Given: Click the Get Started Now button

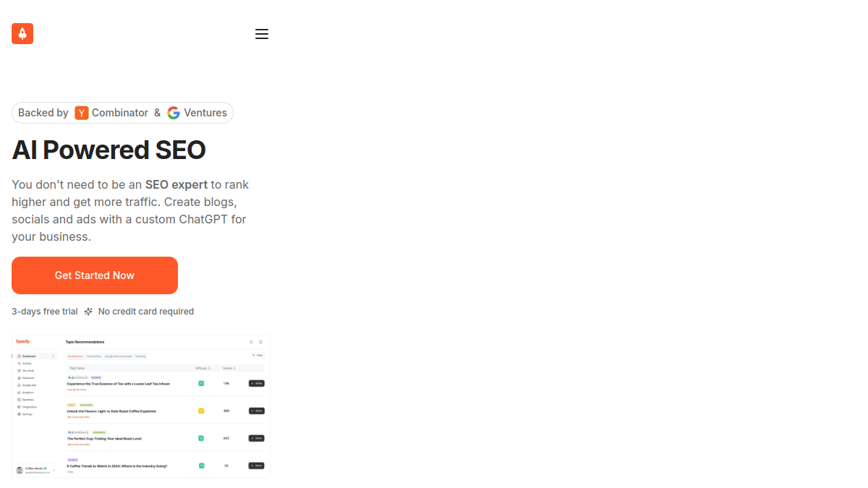Looking at the screenshot, I should [x=95, y=275].
